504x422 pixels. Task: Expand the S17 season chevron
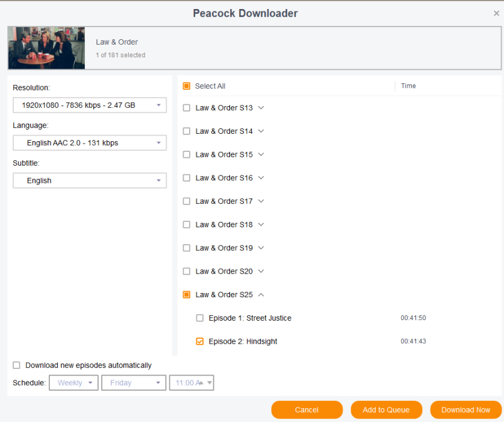[261, 201]
